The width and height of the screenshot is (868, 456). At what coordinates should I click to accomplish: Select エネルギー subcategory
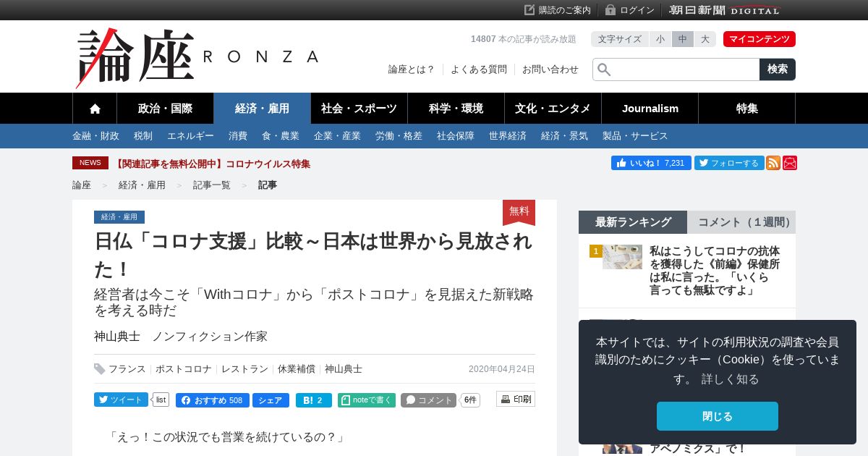click(190, 136)
